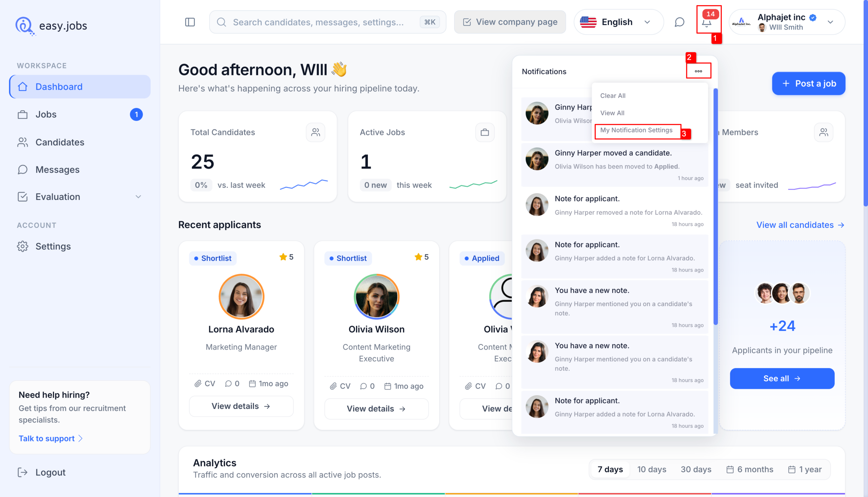Toggle the sidebar collapse icon
The image size is (868, 497).
pos(190,22)
